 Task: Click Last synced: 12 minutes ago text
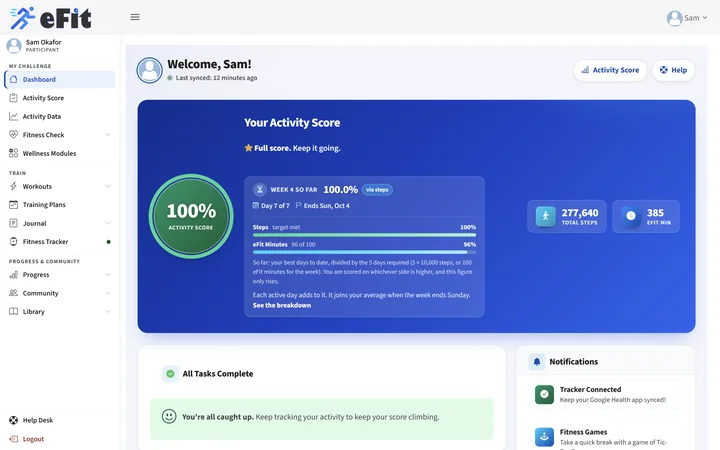[x=216, y=78]
